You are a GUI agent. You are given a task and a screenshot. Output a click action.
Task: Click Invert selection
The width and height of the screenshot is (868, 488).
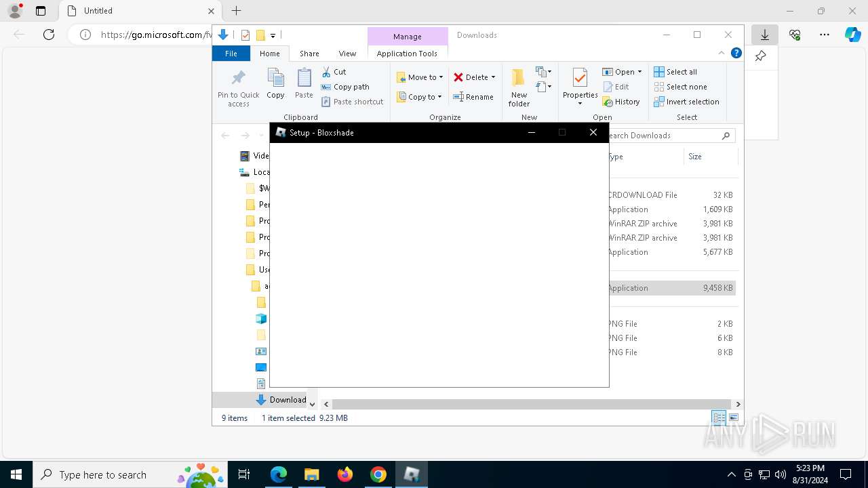pyautogui.click(x=686, y=102)
